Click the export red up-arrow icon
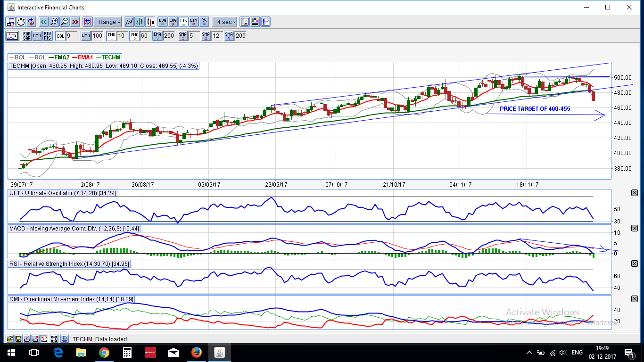644x362 pixels. pos(35,339)
